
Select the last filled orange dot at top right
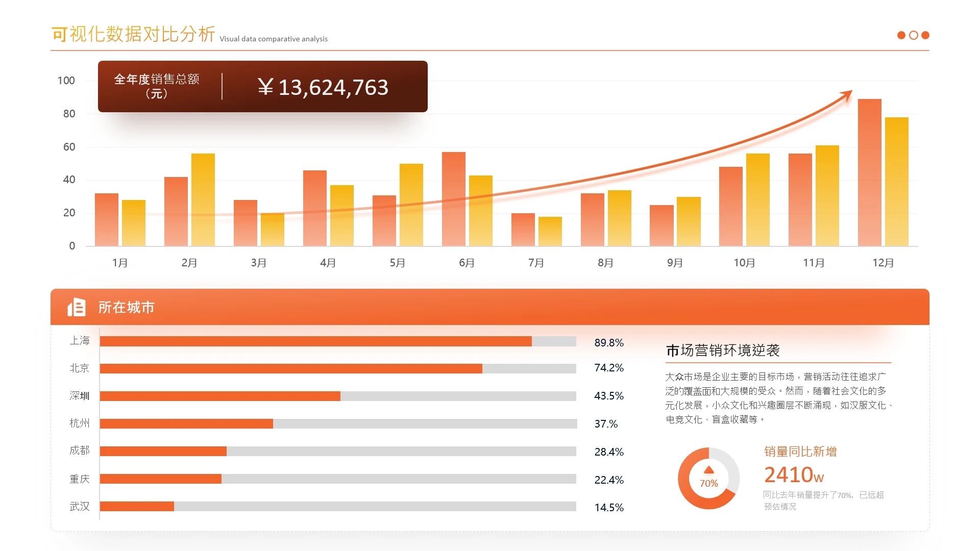[x=925, y=35]
